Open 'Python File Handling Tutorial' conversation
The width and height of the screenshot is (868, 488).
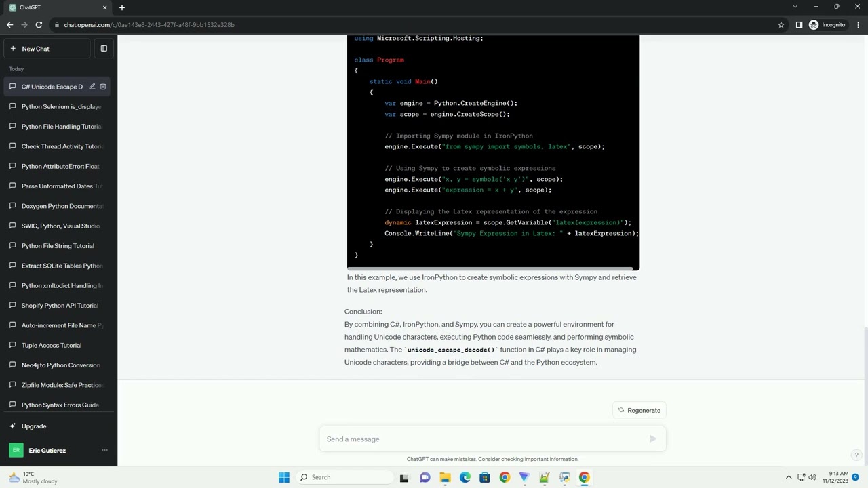(58, 127)
